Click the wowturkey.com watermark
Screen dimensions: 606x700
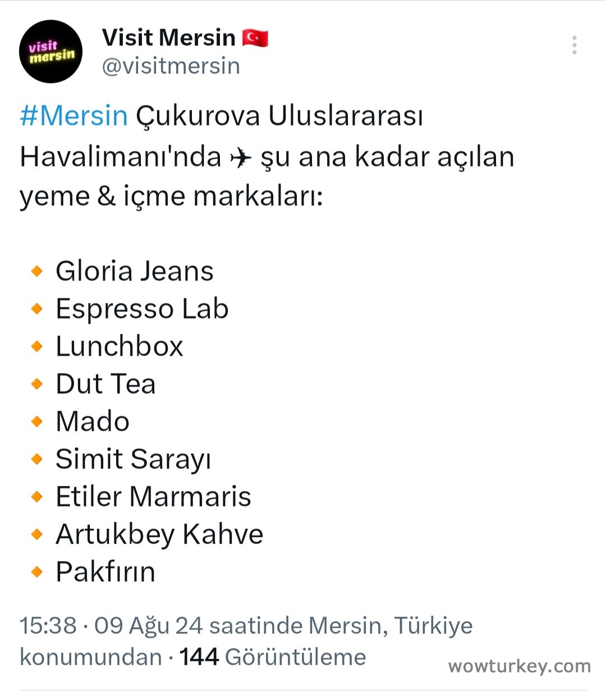click(519, 666)
